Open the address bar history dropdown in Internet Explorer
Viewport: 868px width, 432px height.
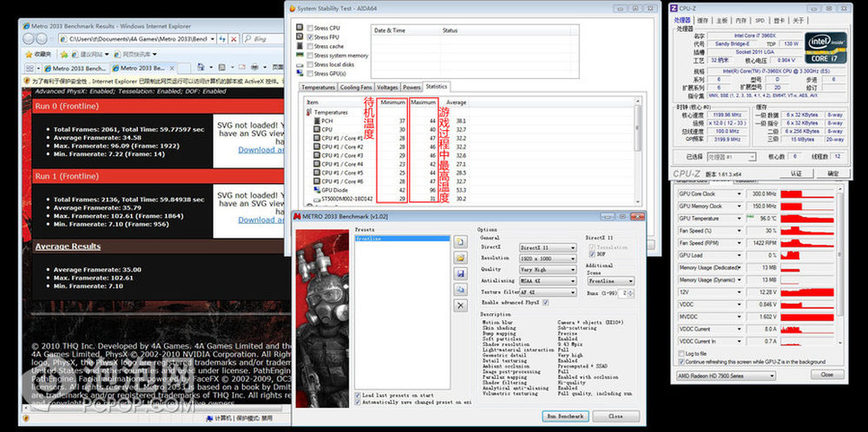[212, 39]
